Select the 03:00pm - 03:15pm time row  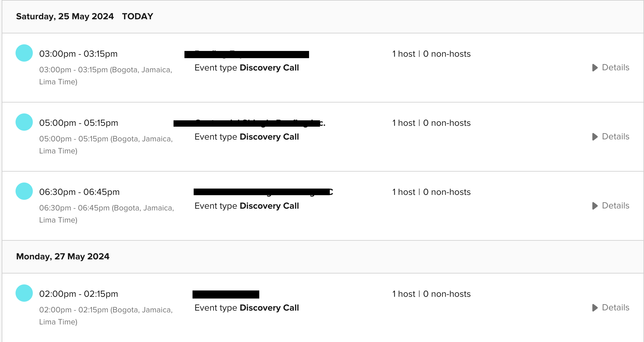(78, 54)
